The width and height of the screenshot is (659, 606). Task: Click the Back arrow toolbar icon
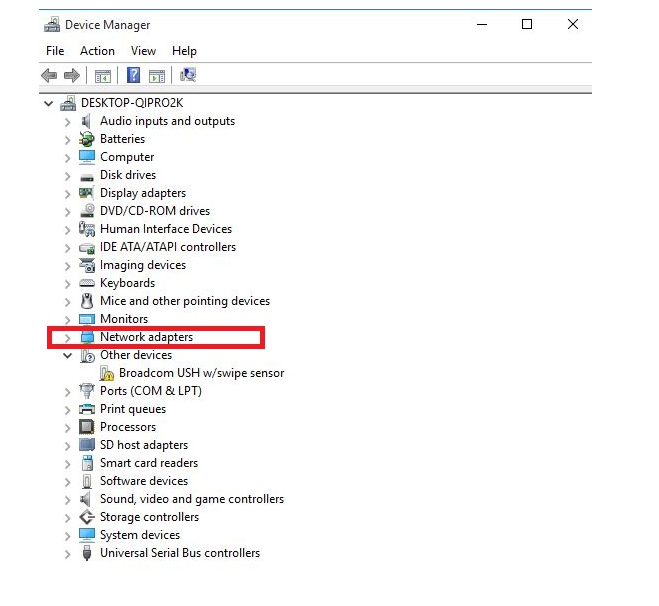pos(49,76)
